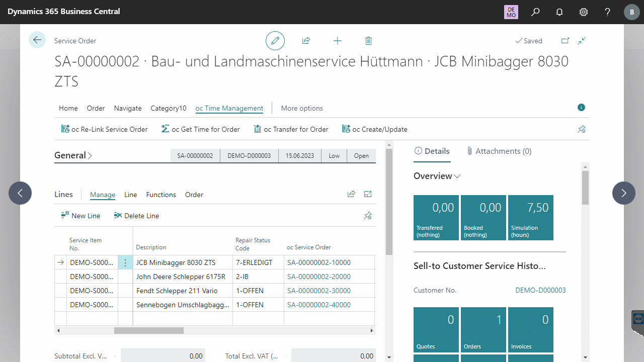This screenshot has height=362, width=644.
Task: Click the pencil edit icon
Action: [x=275, y=41]
